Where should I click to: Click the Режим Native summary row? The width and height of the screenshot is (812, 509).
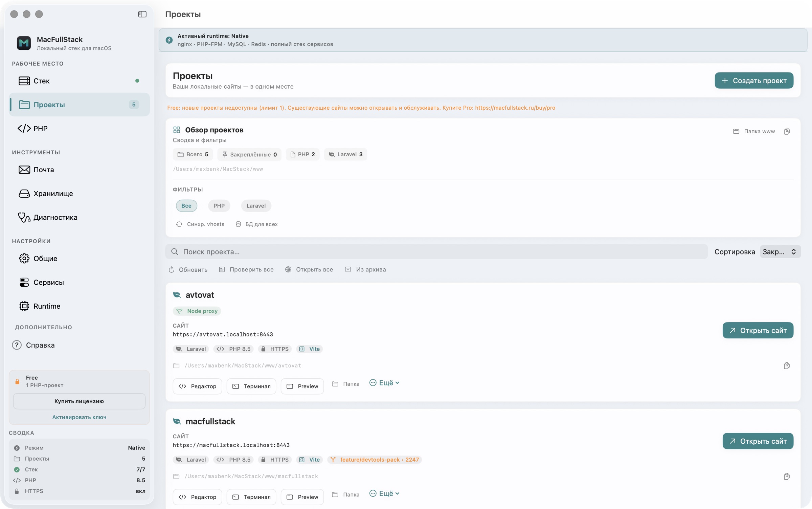pyautogui.click(x=79, y=448)
